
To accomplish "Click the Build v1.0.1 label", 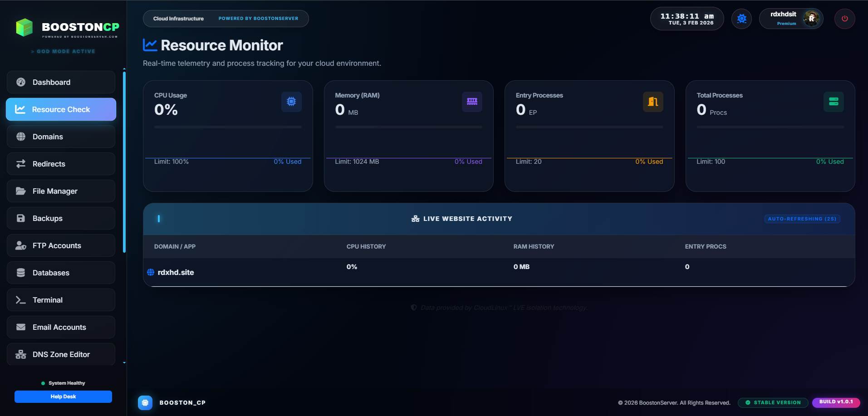I will pyautogui.click(x=836, y=402).
